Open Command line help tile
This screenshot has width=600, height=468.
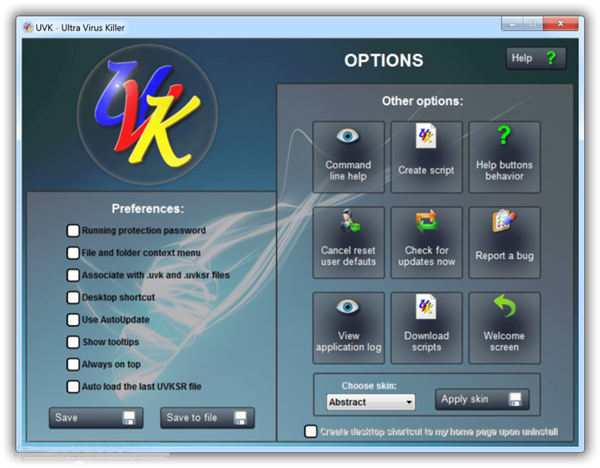[348, 157]
